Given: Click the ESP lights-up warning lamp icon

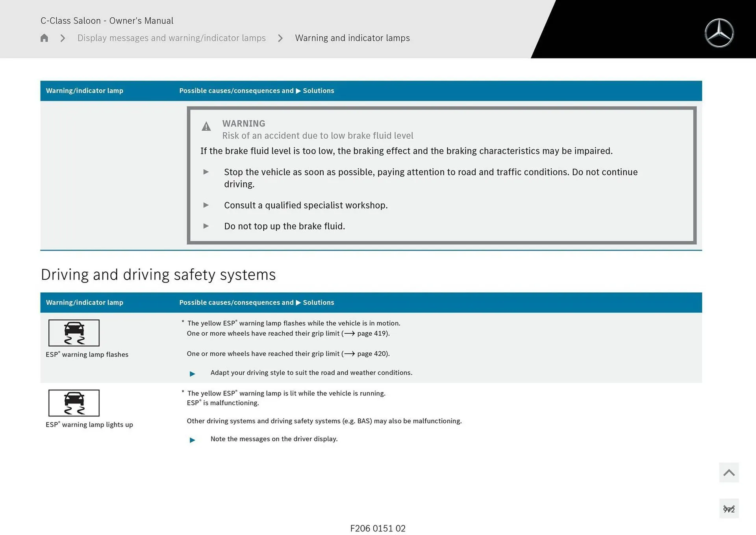Looking at the screenshot, I should 74,403.
